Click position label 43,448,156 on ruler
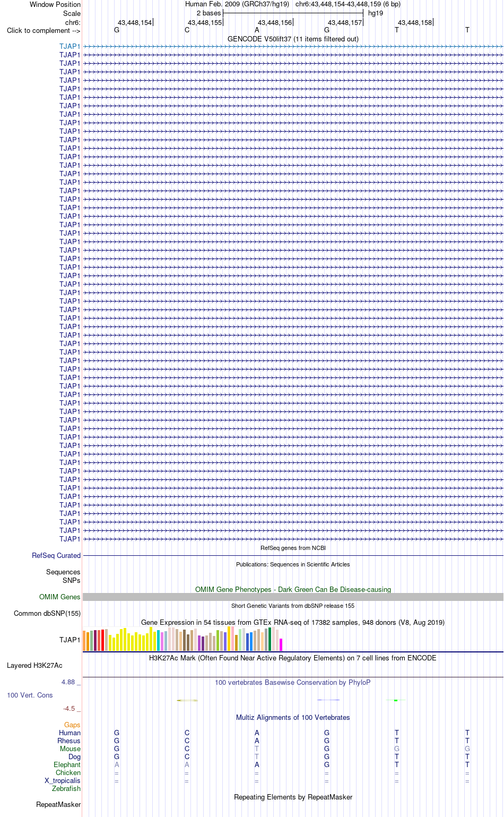Image resolution: width=504 pixels, height=817 pixels. (x=275, y=22)
